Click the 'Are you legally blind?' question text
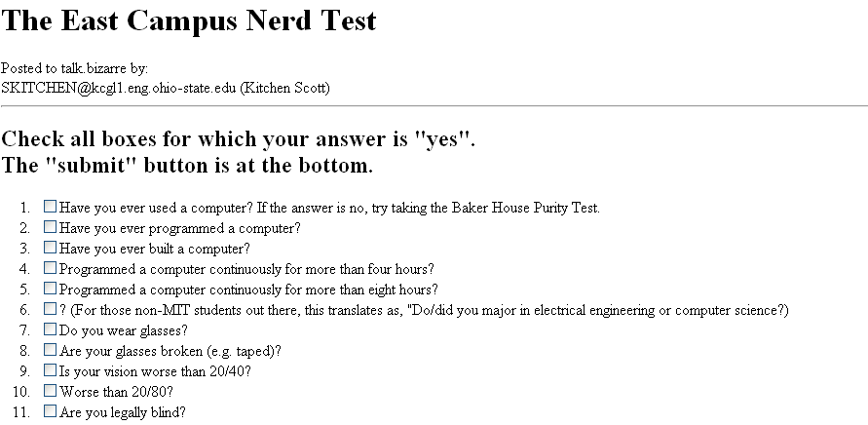The image size is (868, 425). click(123, 412)
